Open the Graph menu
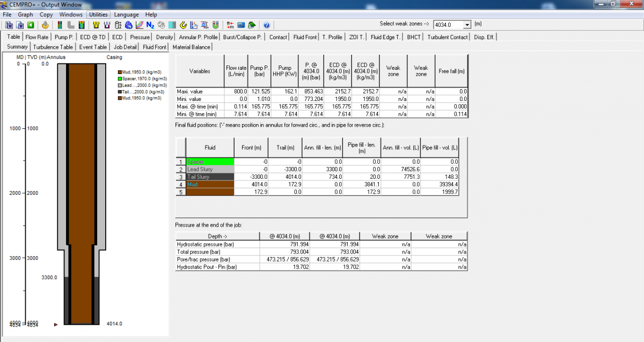This screenshot has width=644, height=342. tap(25, 14)
